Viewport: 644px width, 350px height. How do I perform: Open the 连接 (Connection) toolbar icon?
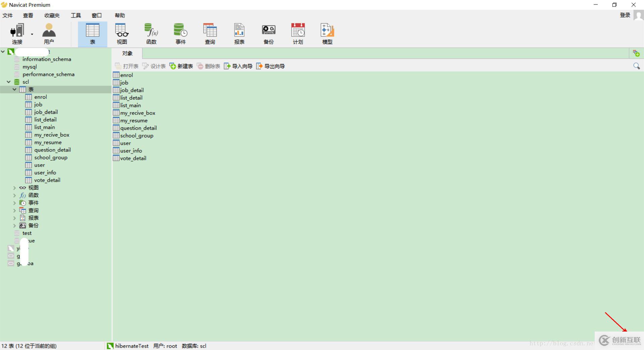17,34
